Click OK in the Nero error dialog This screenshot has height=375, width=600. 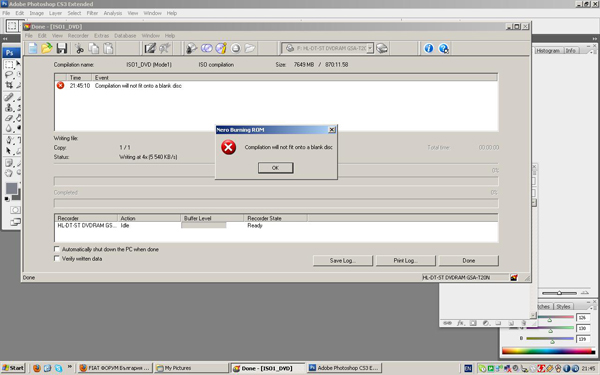[276, 168]
